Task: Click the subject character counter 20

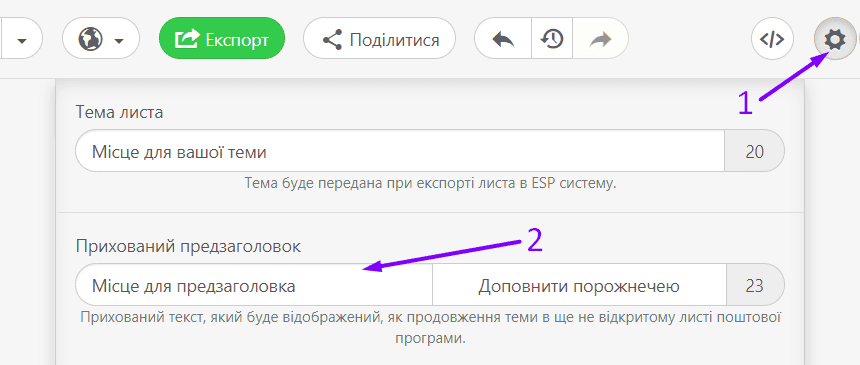Action: 755,151
